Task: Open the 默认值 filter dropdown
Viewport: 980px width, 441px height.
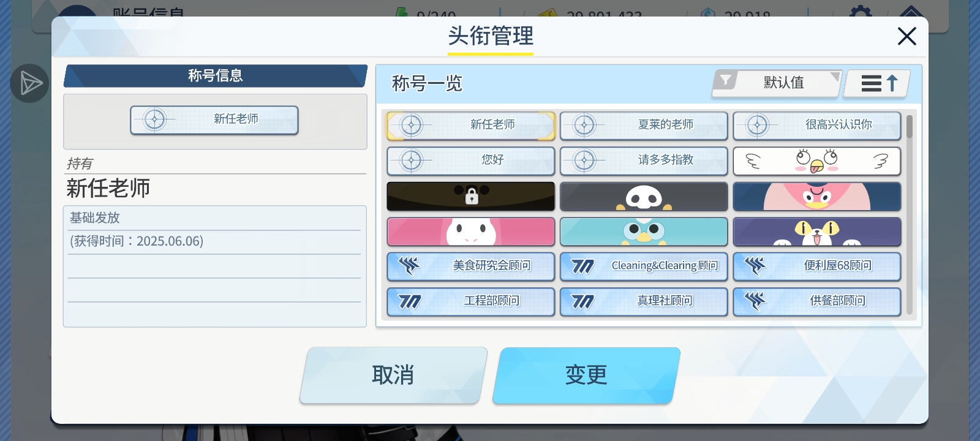Action: (x=777, y=83)
